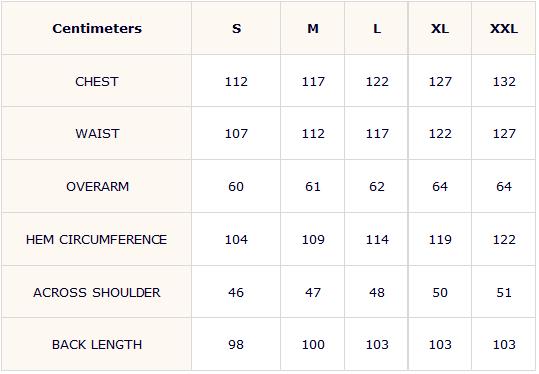Click chest value 112 for size S
The image size is (539, 374).
pyautogui.click(x=236, y=81)
